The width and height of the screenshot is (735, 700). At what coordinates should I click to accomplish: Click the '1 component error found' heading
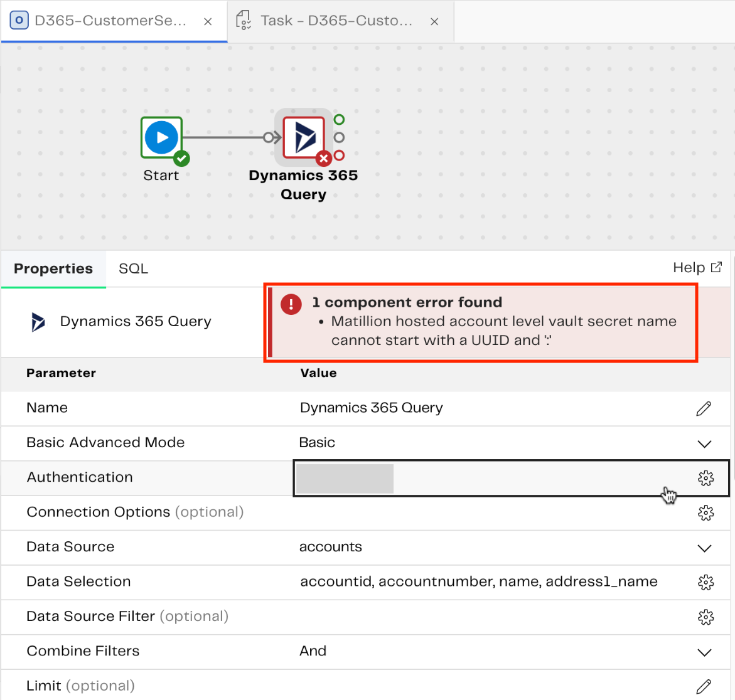tap(407, 302)
